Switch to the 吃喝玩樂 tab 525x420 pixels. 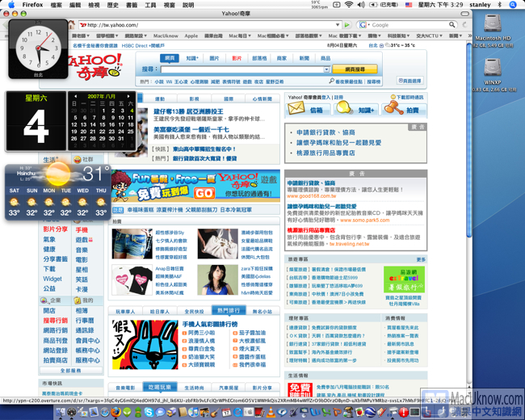click(x=160, y=387)
